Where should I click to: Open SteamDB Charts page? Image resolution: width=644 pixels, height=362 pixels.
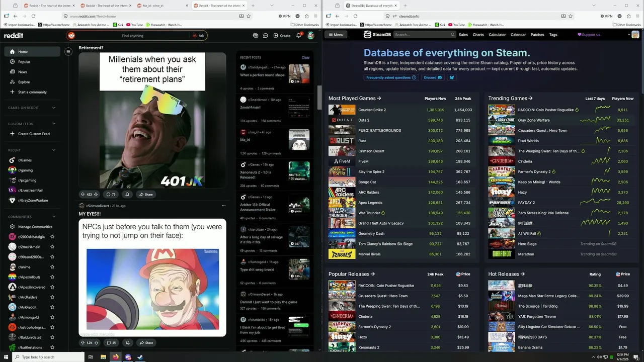[478, 35]
